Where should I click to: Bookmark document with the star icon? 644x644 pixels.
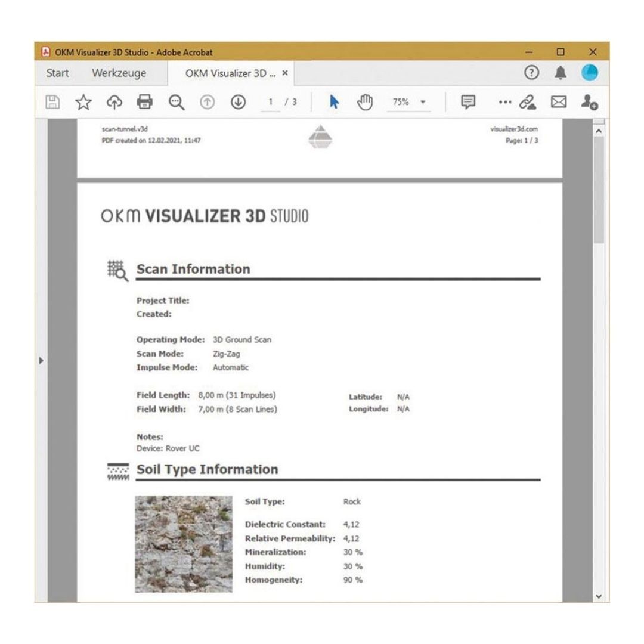pos(83,102)
